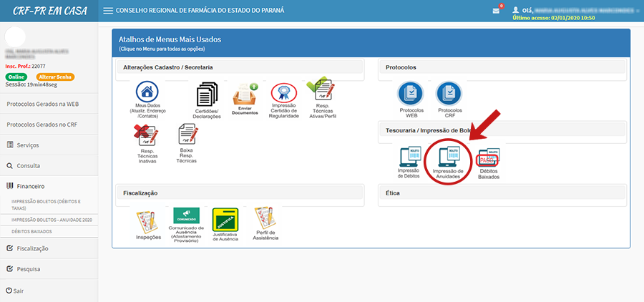The width and height of the screenshot is (644, 302).
Task: Select Impressão Certidão de Regularidade icon
Action: pos(283,93)
